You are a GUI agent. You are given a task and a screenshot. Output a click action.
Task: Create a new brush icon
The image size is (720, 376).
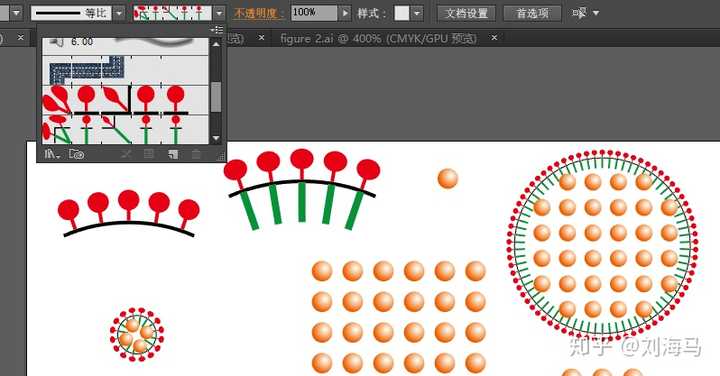tap(173, 154)
